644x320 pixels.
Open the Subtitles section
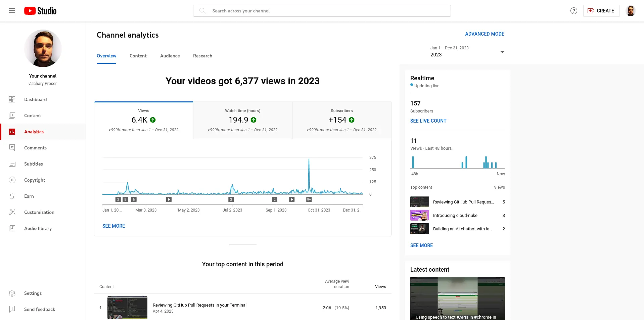point(33,164)
